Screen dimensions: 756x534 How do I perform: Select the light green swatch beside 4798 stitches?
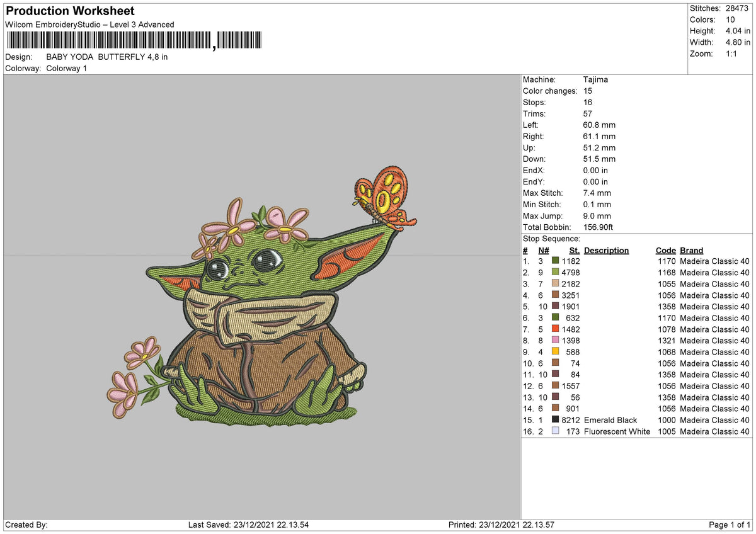pos(555,273)
